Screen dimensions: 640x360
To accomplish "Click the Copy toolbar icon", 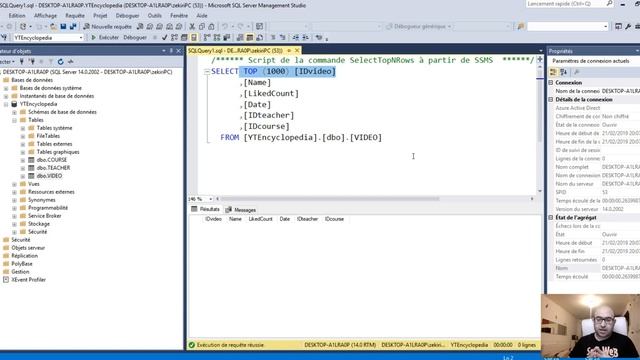I will point(202,27).
